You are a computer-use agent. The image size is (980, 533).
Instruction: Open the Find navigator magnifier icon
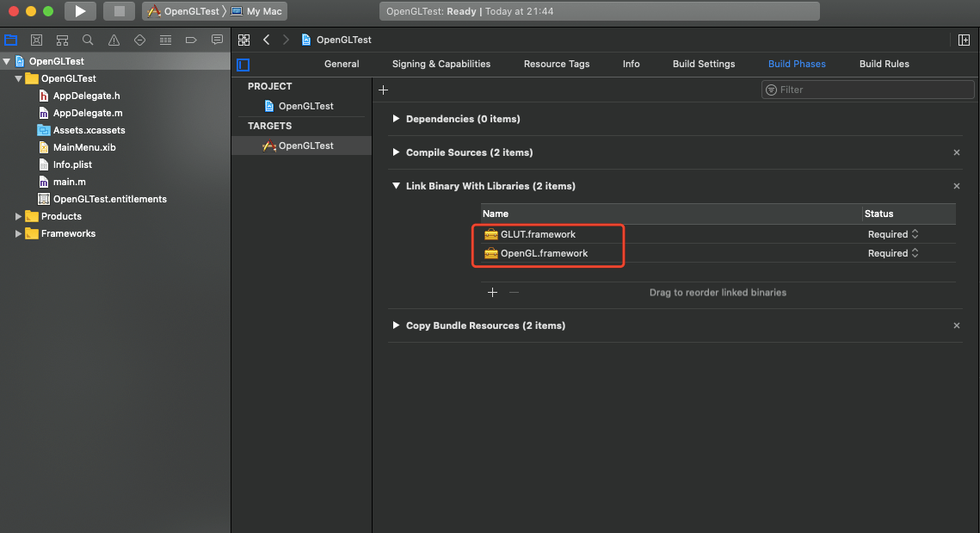(x=88, y=40)
